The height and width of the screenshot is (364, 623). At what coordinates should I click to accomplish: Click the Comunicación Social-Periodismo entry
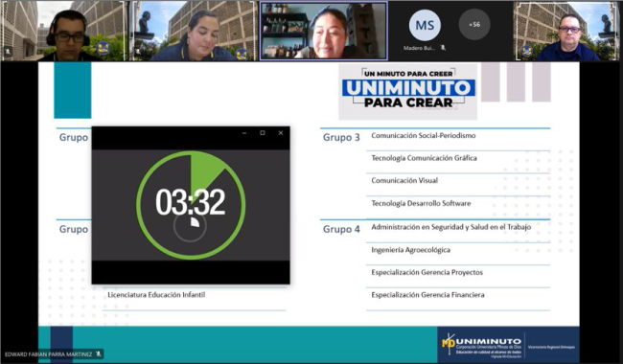pos(424,136)
